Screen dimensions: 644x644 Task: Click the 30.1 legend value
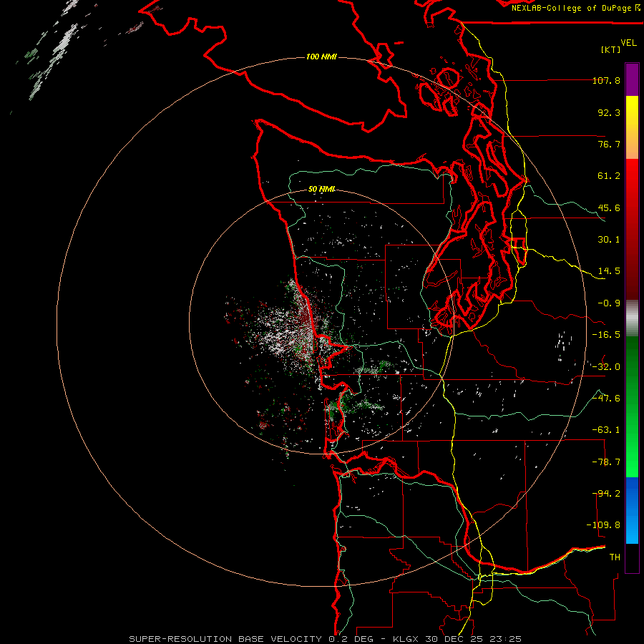click(x=609, y=240)
